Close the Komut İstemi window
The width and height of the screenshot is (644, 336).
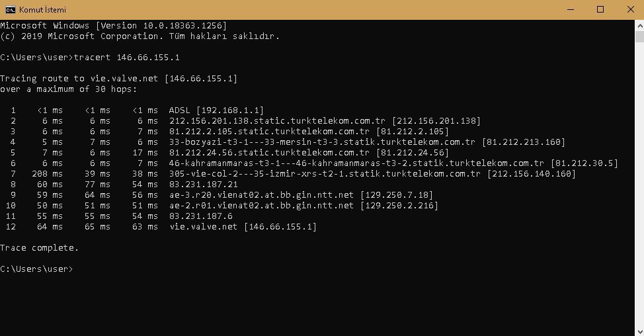pyautogui.click(x=631, y=9)
